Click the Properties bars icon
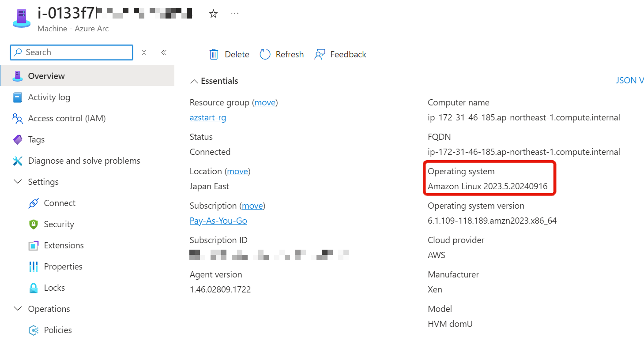The height and width of the screenshot is (337, 644). (x=34, y=266)
